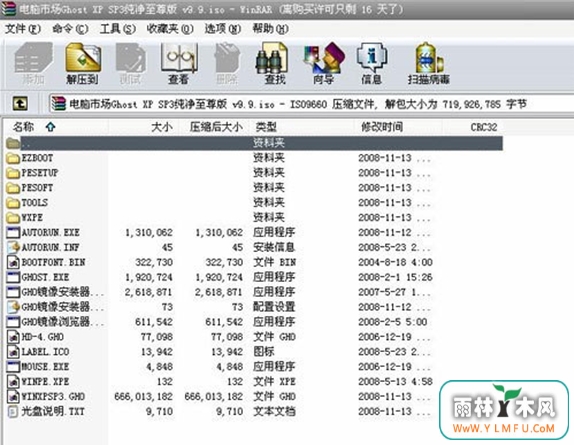Open the 文件(F) menu
Image resolution: width=574 pixels, height=445 pixels.
point(23,29)
